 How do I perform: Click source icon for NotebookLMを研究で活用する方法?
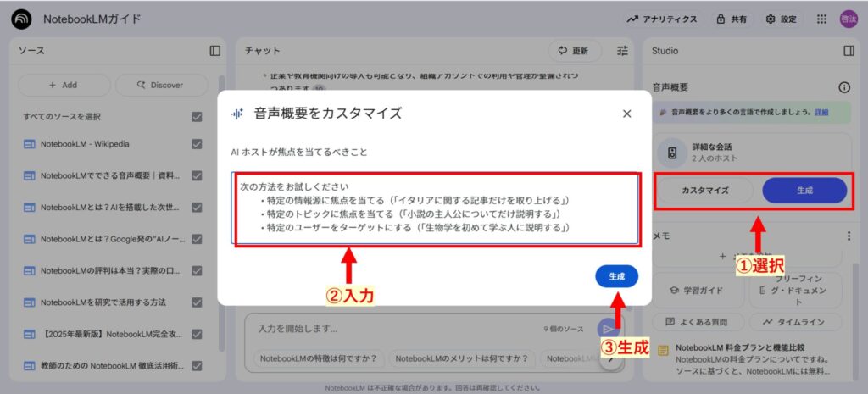click(x=30, y=302)
